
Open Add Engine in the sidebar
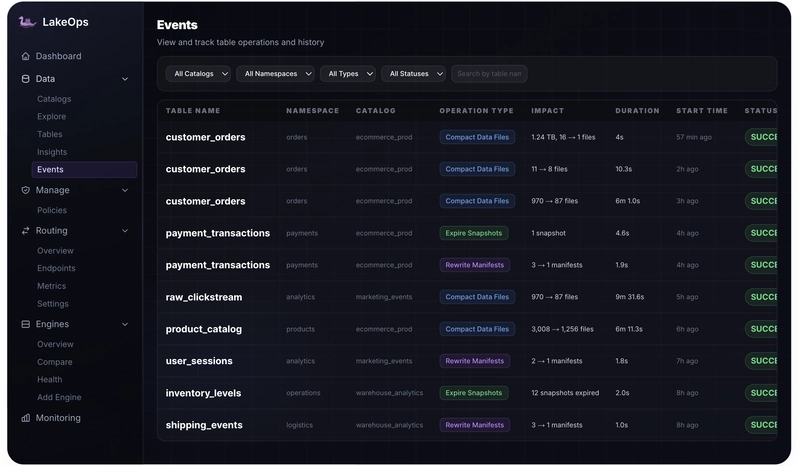(59, 397)
